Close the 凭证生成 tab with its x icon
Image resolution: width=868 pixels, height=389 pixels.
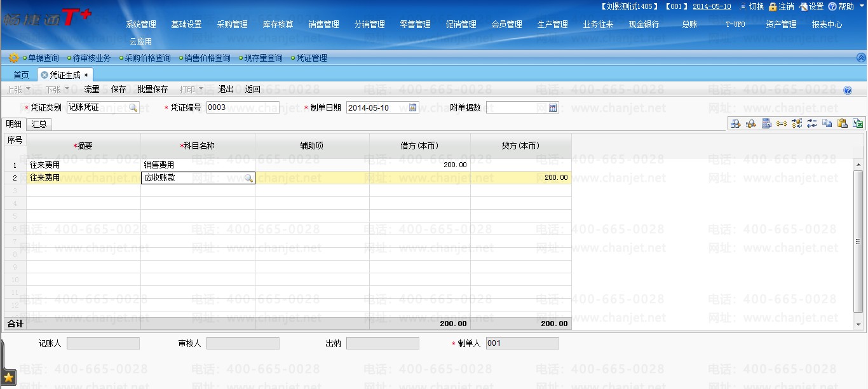(x=44, y=75)
